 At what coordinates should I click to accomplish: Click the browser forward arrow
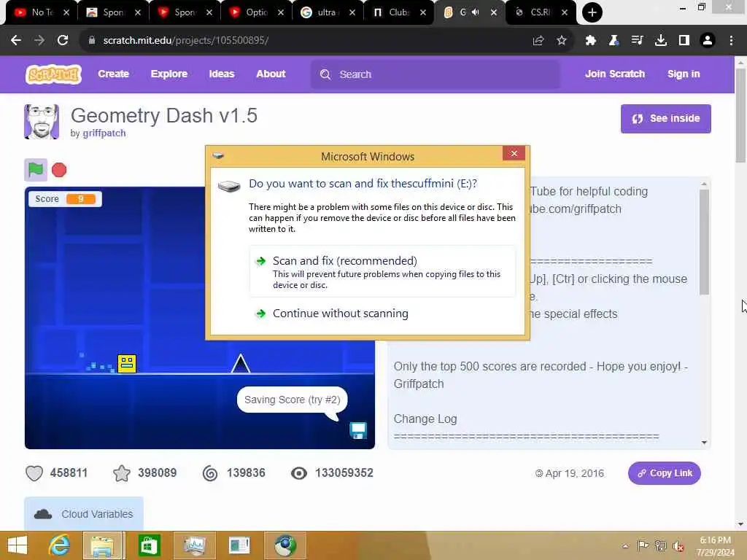(39, 41)
